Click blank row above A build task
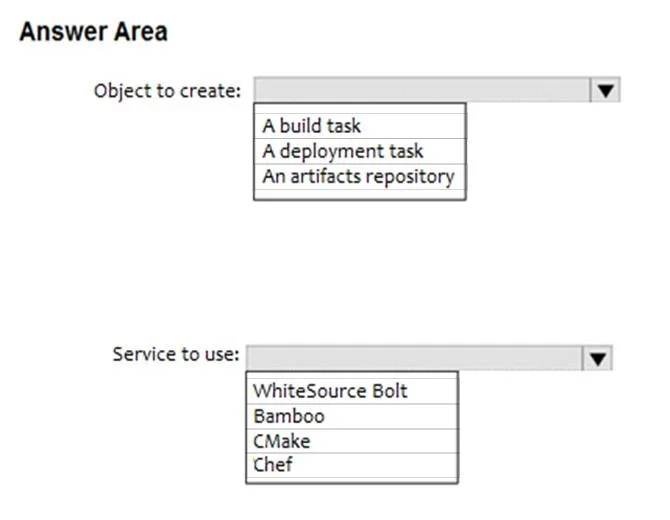 click(x=360, y=109)
